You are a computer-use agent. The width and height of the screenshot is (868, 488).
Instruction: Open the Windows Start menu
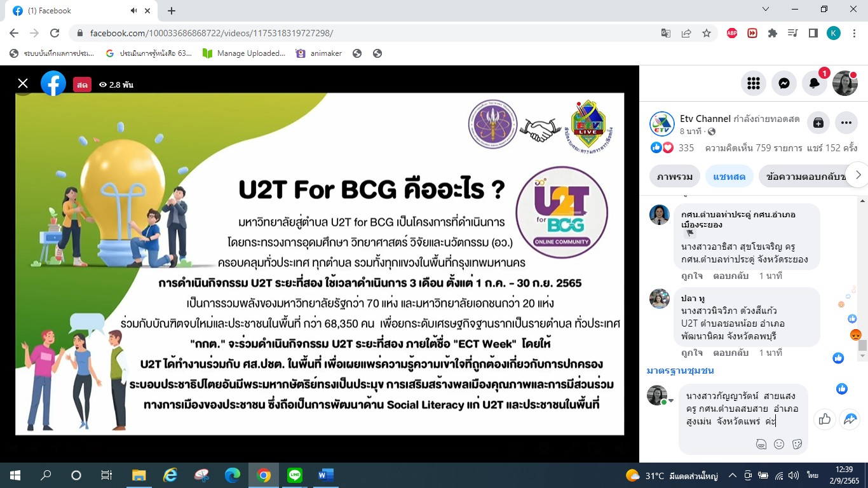tap(15, 475)
